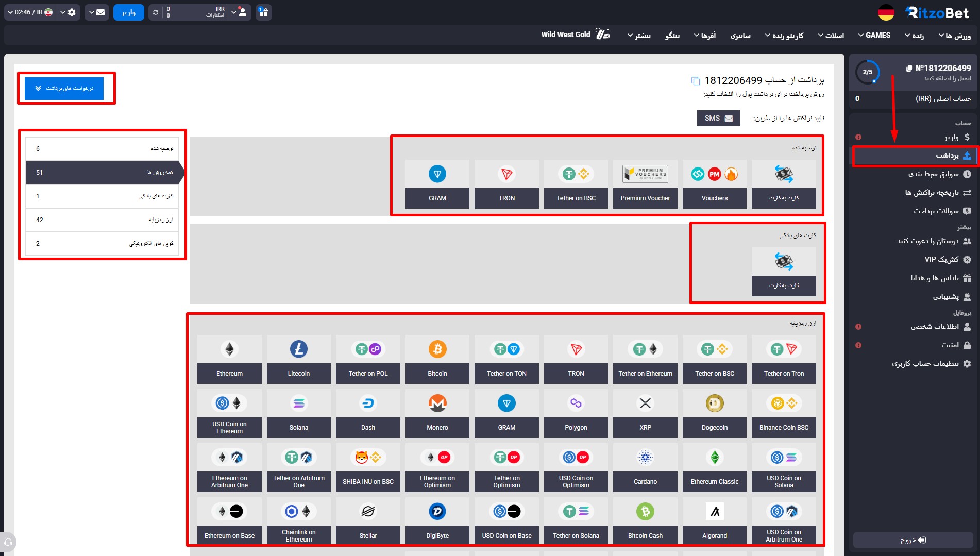
Task: Filter by 'ارز رمزپایه' cryptocurrency category
Action: click(102, 220)
